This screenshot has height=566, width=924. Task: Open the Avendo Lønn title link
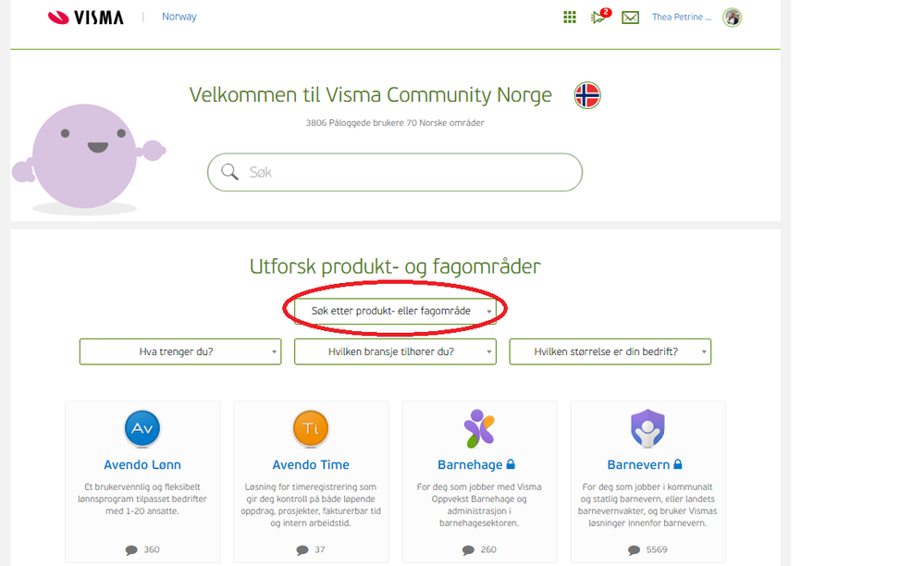pos(142,464)
